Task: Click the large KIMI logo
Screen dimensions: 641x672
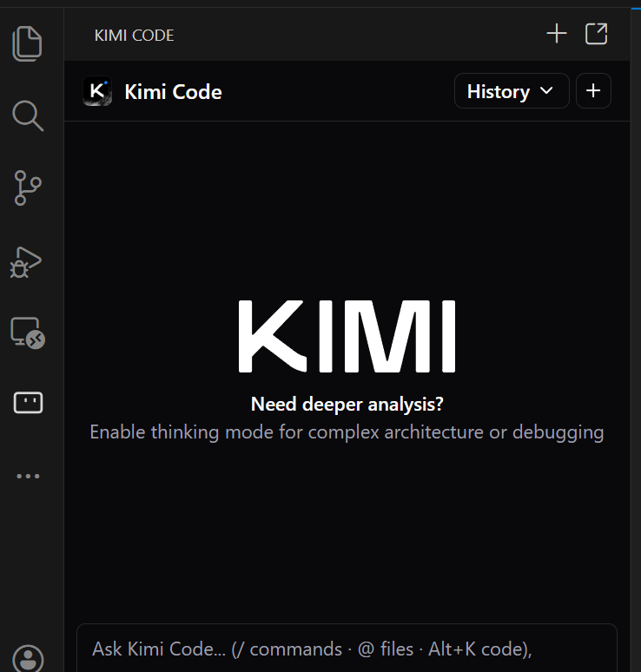Action: pos(347,337)
